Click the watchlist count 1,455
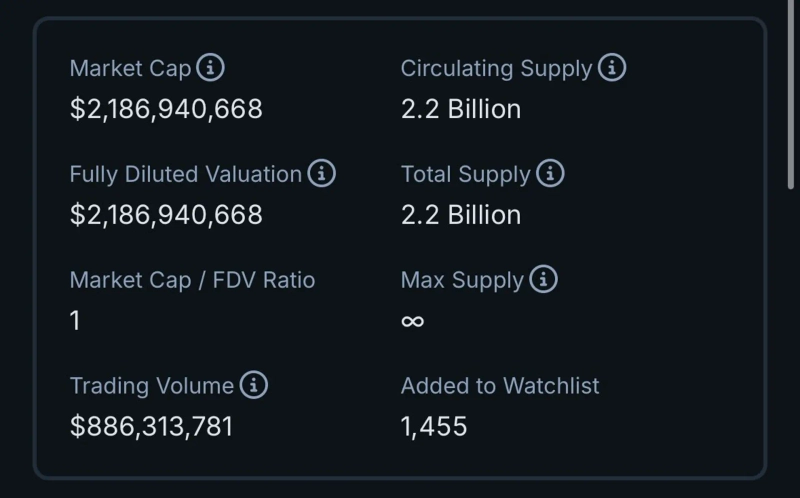The image size is (800, 498). coord(434,427)
